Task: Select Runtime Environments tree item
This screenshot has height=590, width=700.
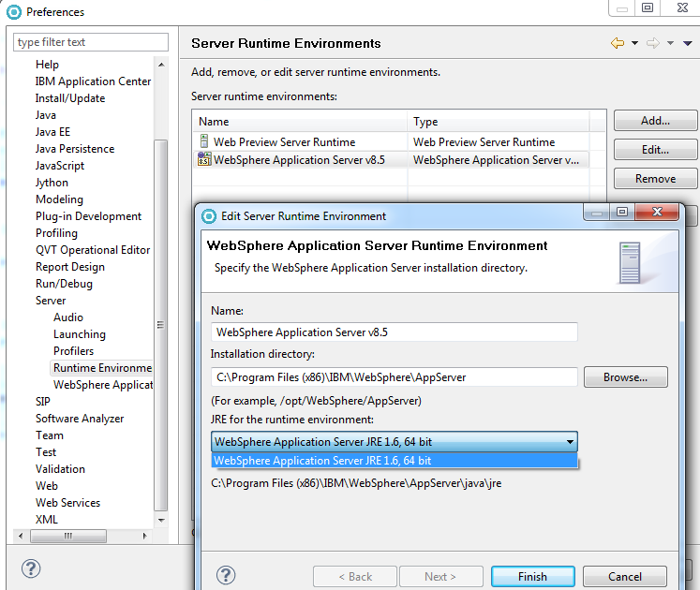Action: point(102,368)
